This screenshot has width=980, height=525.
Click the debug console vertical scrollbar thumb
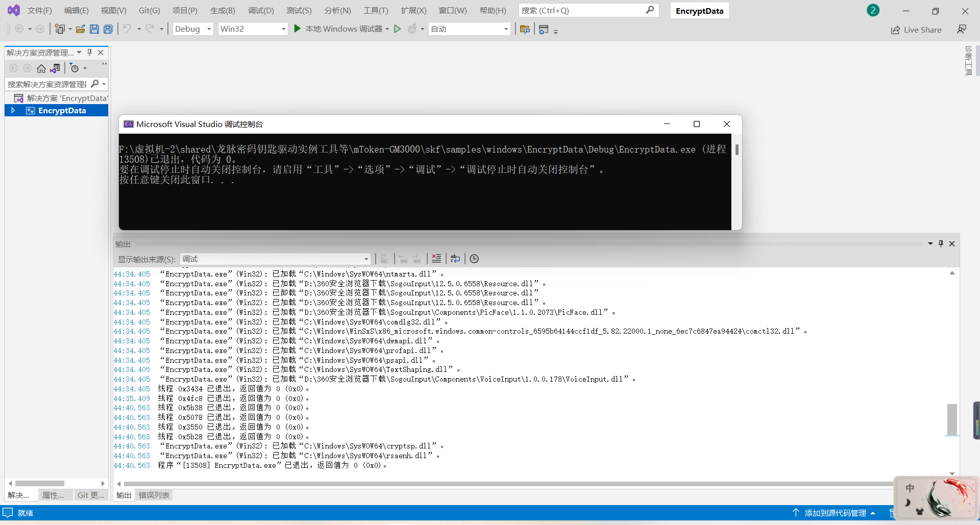click(x=737, y=149)
